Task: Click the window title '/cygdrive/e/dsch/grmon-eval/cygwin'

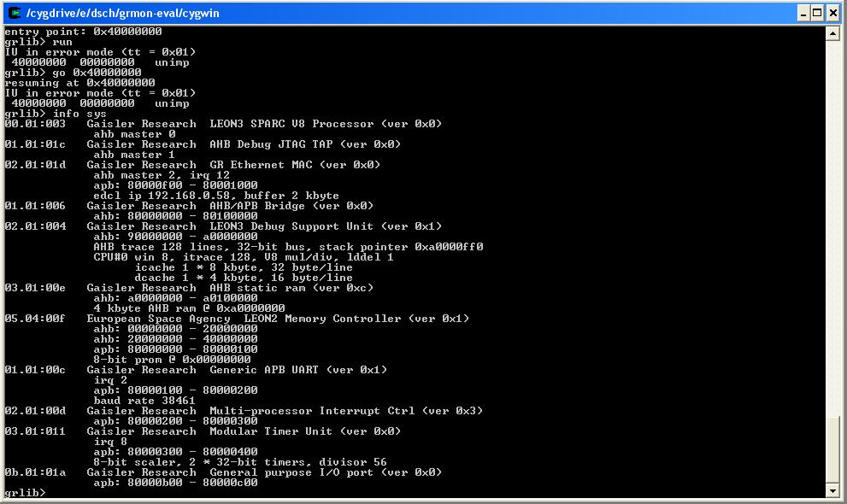Action: [x=122, y=13]
